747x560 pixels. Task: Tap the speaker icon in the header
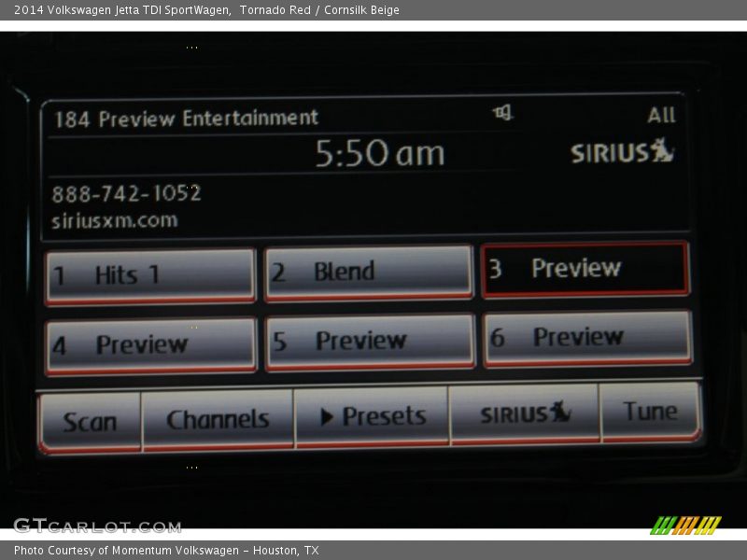pos(503,113)
